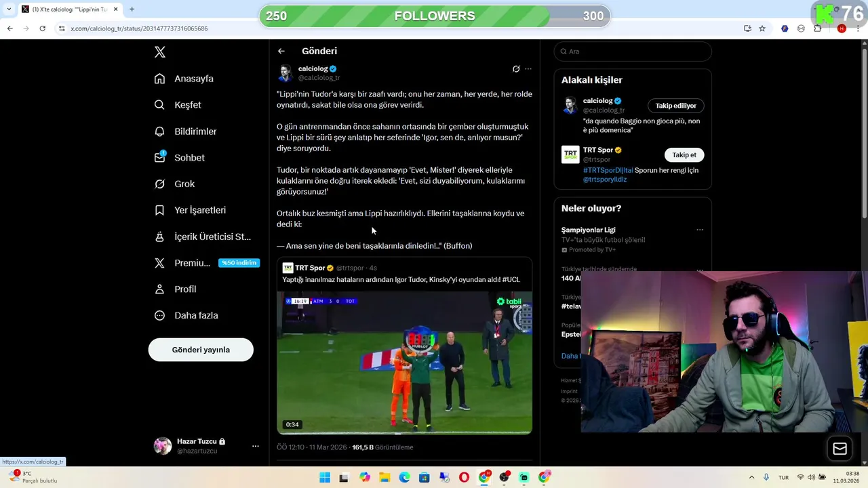
Task: Open File Explorer from taskbar
Action: coord(384,478)
